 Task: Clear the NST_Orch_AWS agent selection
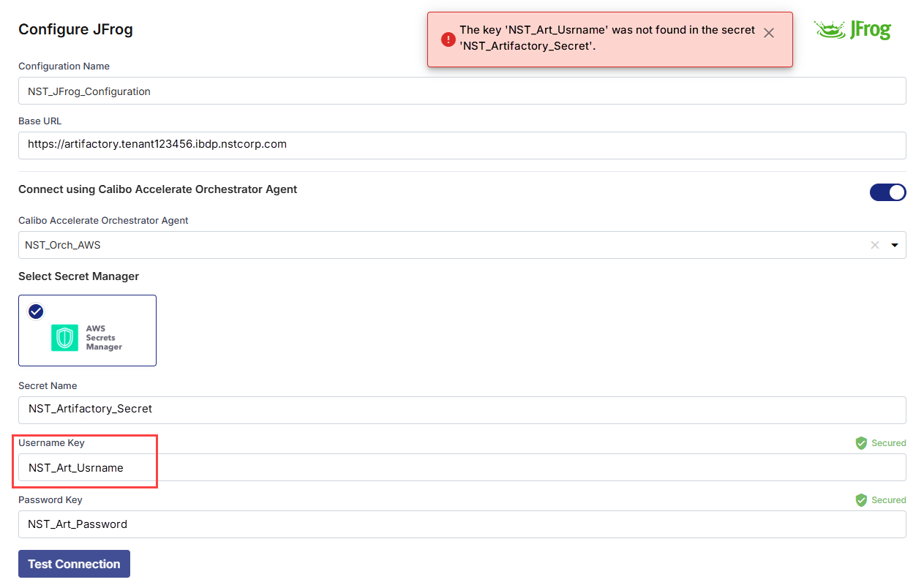point(875,245)
